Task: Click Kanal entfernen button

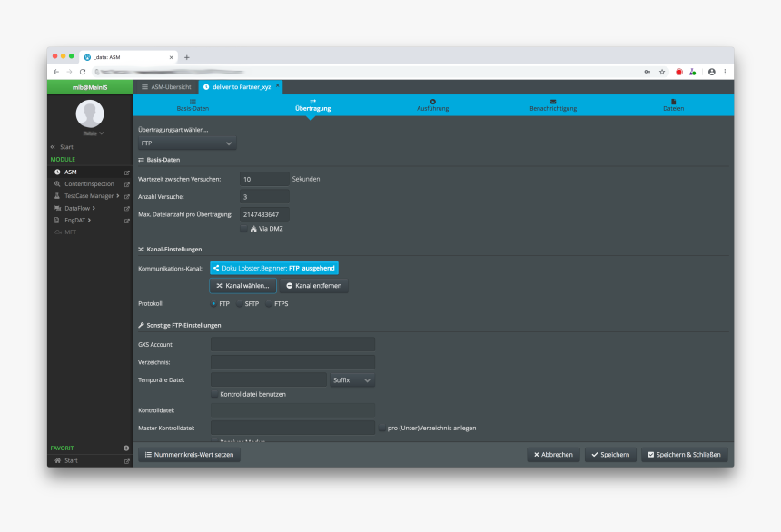Action: click(314, 285)
